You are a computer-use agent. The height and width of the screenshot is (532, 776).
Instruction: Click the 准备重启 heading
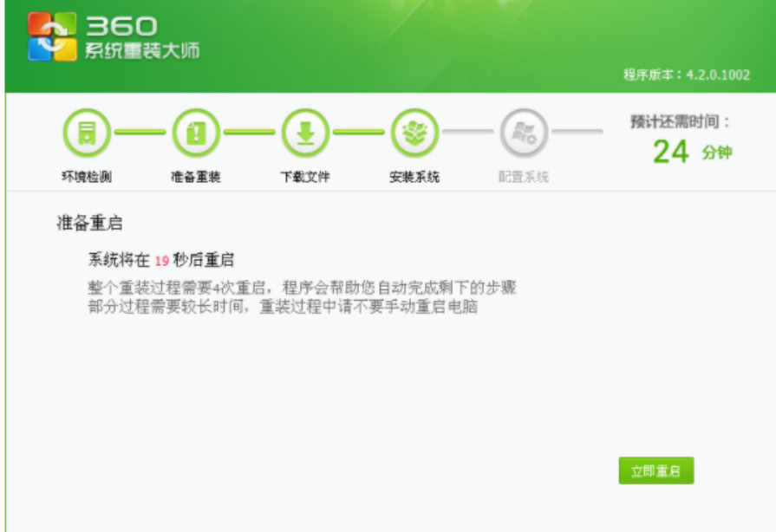pyautogui.click(x=89, y=223)
